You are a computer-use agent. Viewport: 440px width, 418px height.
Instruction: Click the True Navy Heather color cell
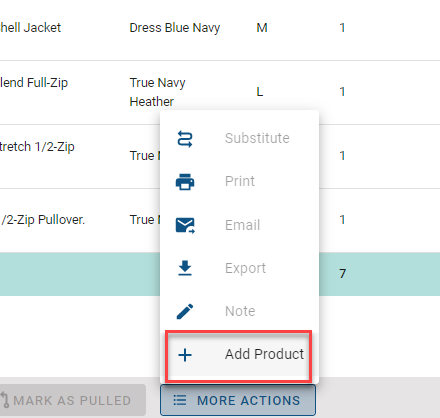click(157, 92)
